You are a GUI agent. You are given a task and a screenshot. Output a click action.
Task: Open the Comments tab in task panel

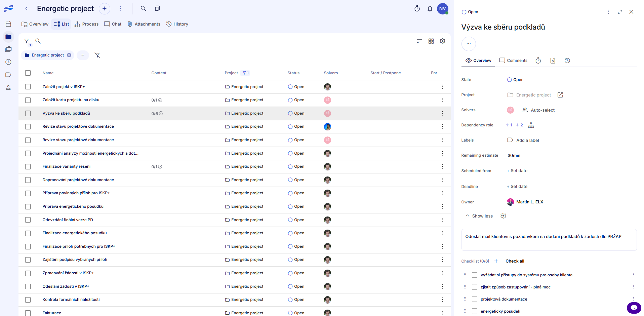pyautogui.click(x=513, y=61)
